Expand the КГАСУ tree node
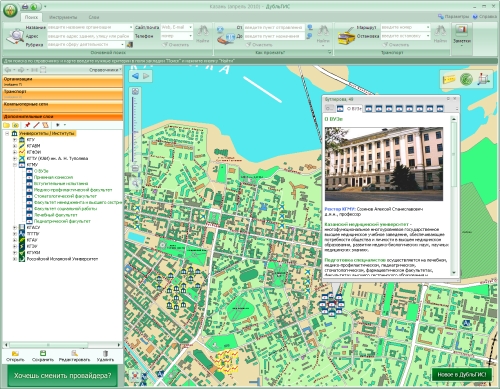The width and height of the screenshot is (500, 389). tap(15, 228)
